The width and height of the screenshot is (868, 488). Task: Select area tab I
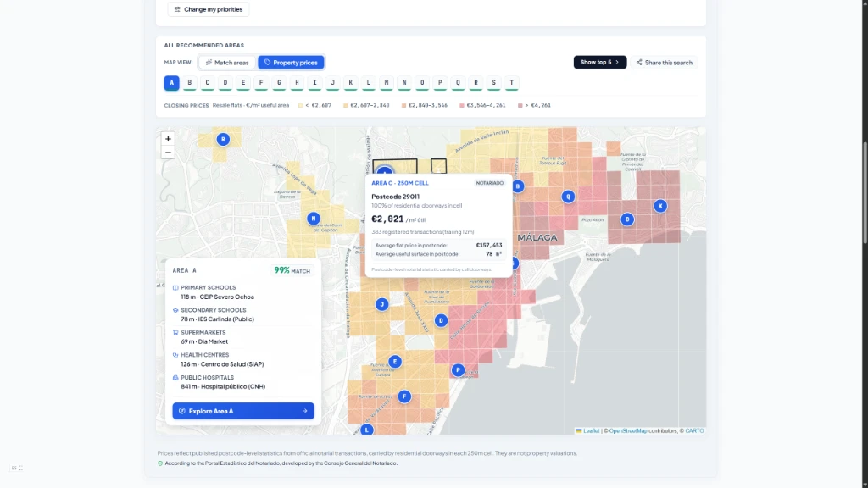pos(314,83)
